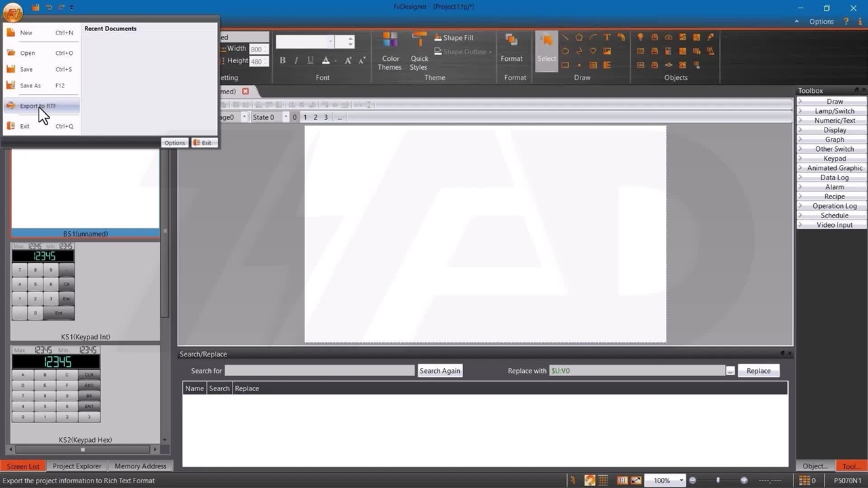Open the Color Themes gallery
The width and height of the screenshot is (868, 488).
coord(390,52)
